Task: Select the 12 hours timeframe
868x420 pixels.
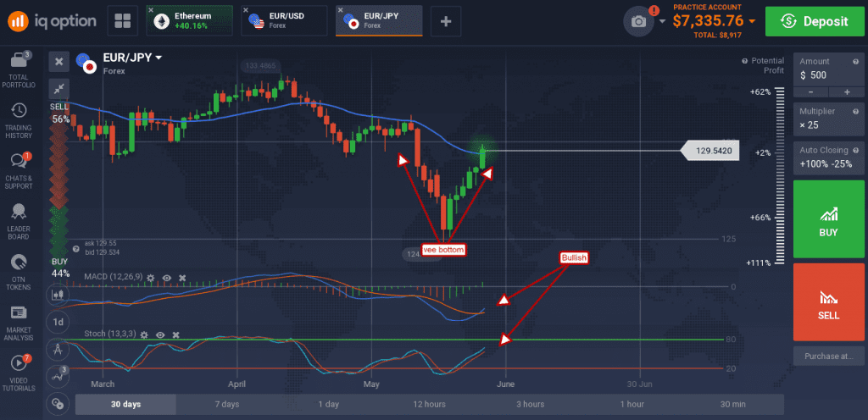Action: coord(429,404)
